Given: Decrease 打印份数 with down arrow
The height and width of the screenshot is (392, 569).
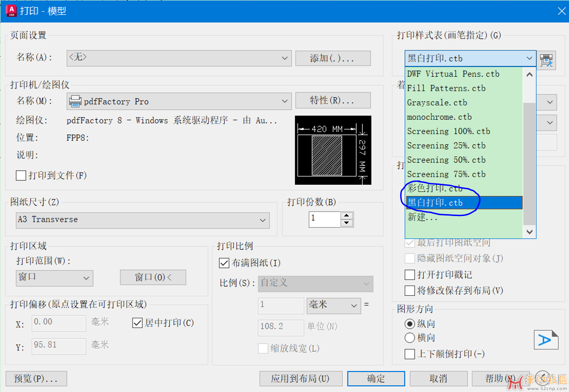Looking at the screenshot, I should coord(346,223).
